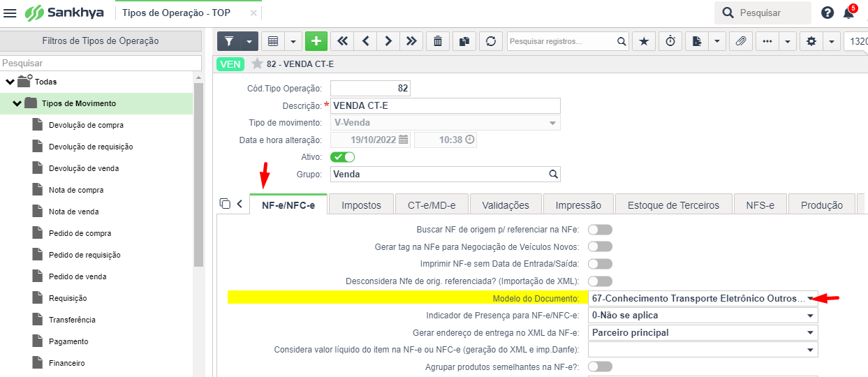Viewport: 868px width, 377px height.
Task: Open the timer stopwatch button
Action: pos(670,41)
